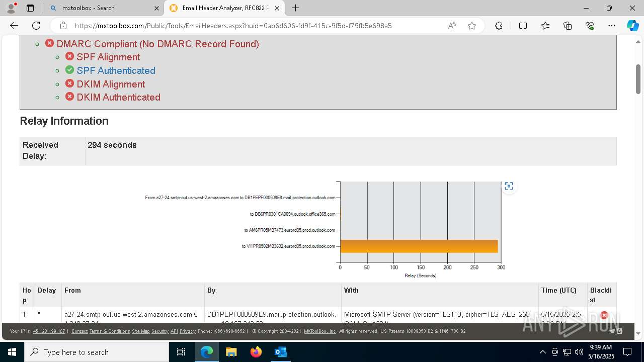
Task: Click the orange VI1PR0502MB3632 relay bar
Action: click(419, 246)
